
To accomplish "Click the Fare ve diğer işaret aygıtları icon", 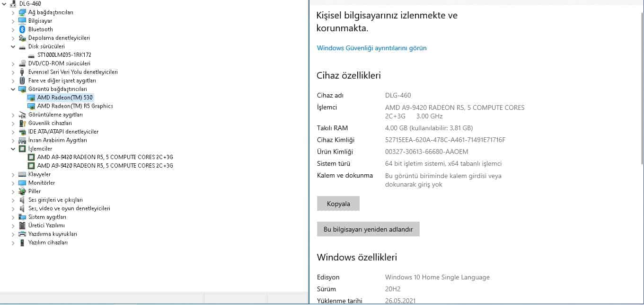I will point(22,81).
